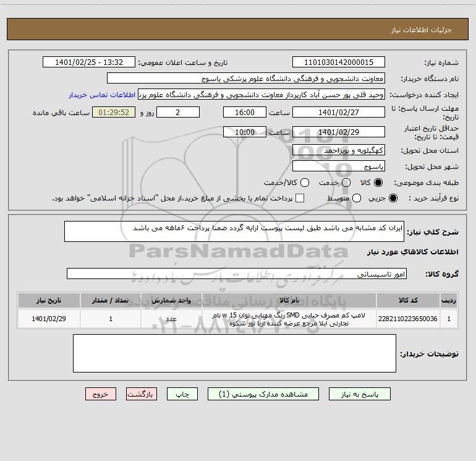Click the request creator field وحید قلی پور

261,94
